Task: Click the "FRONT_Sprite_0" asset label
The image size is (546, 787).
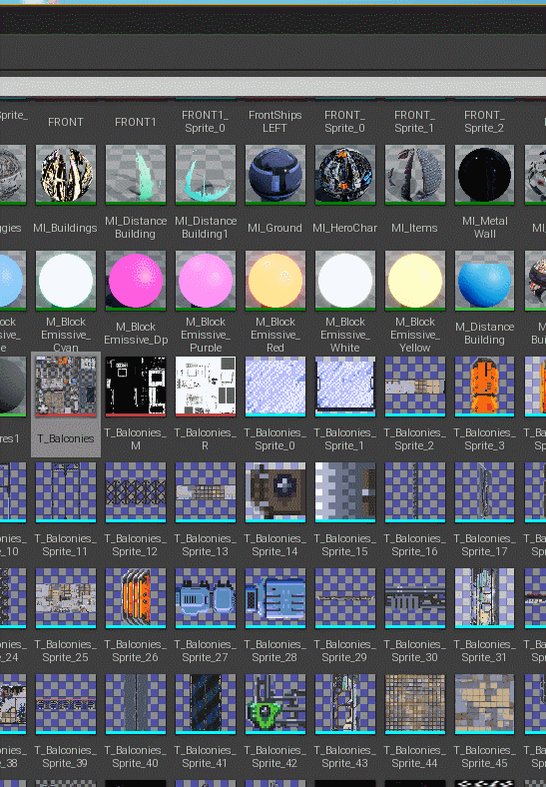Action: pos(345,121)
